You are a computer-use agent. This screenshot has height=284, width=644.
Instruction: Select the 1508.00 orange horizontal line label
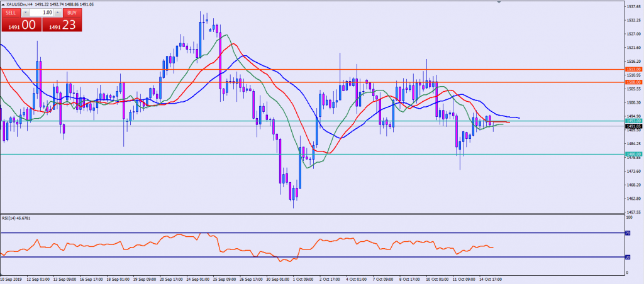(x=633, y=82)
